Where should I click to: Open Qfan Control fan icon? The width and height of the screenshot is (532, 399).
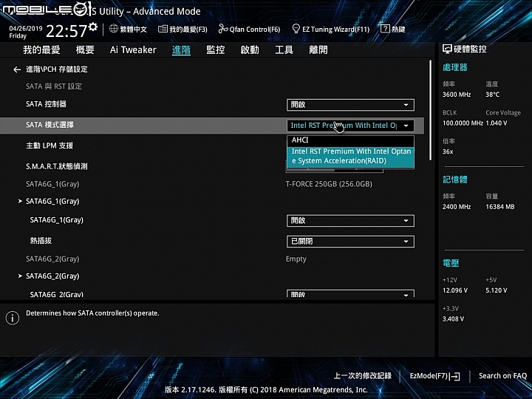click(223, 29)
